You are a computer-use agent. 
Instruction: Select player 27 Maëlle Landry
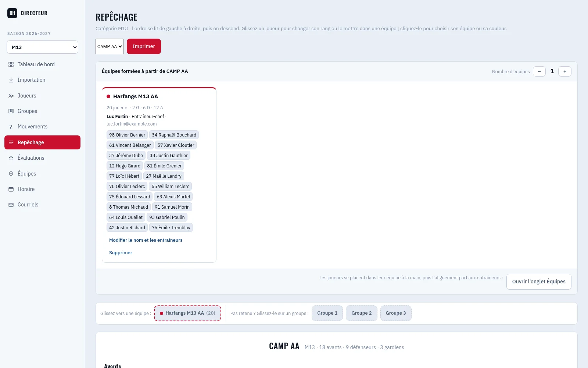tap(164, 176)
